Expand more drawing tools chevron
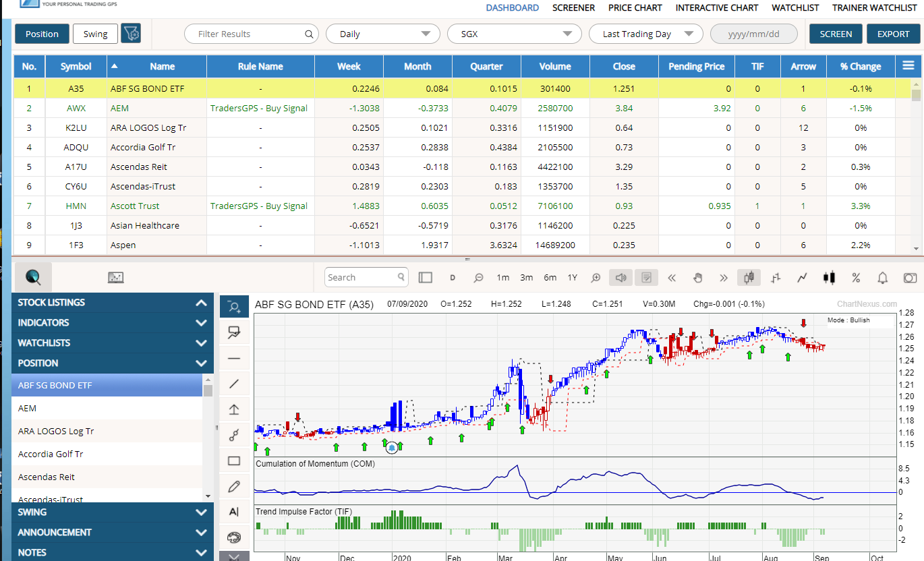Image resolution: width=924 pixels, height=561 pixels. [234, 556]
